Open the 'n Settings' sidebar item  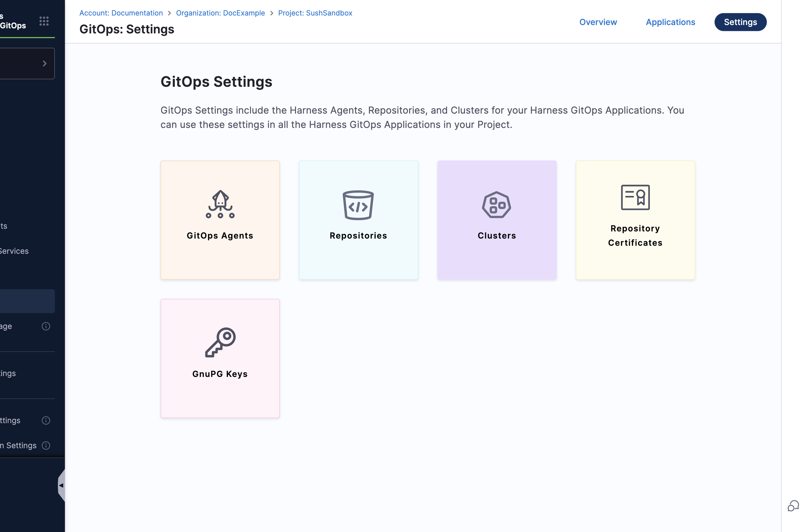pyautogui.click(x=18, y=446)
